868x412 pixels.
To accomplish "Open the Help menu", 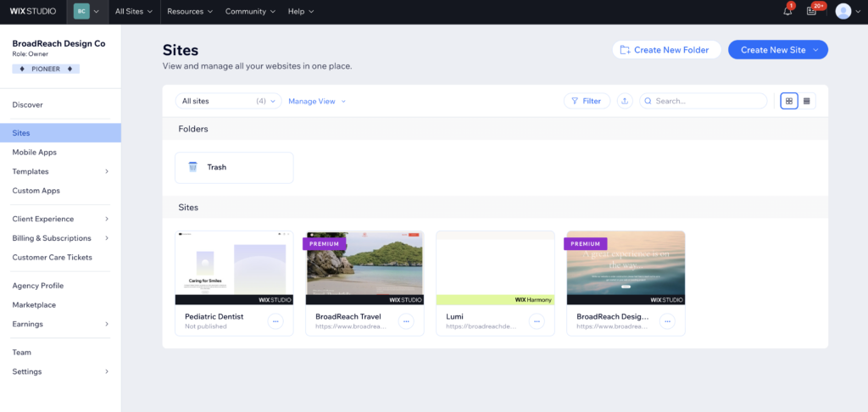I will (301, 12).
